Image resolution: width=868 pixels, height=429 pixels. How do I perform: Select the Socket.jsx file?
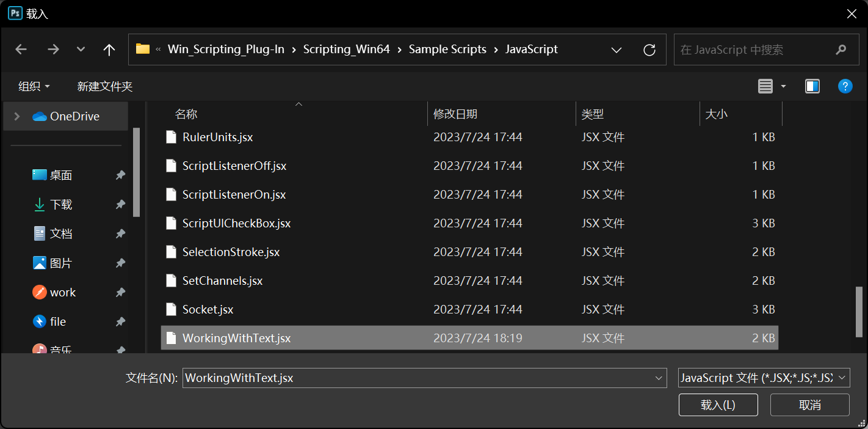point(208,309)
